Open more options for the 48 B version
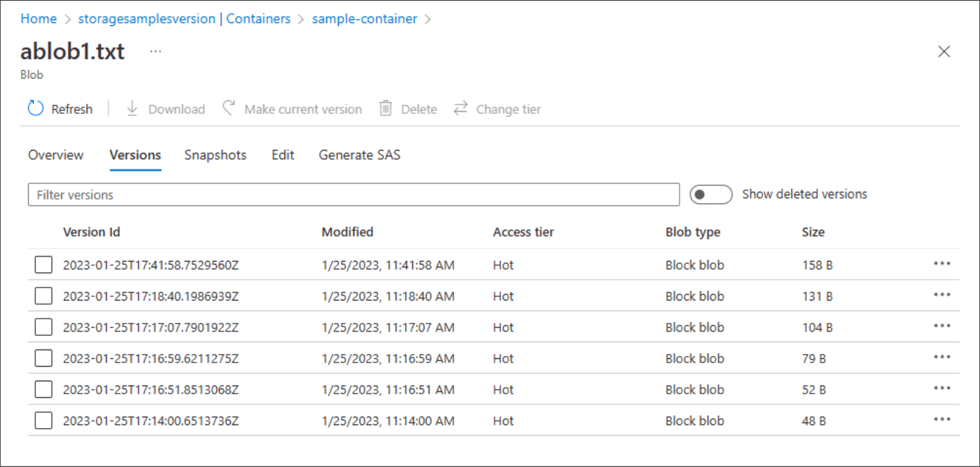This screenshot has height=467, width=980. (942, 419)
